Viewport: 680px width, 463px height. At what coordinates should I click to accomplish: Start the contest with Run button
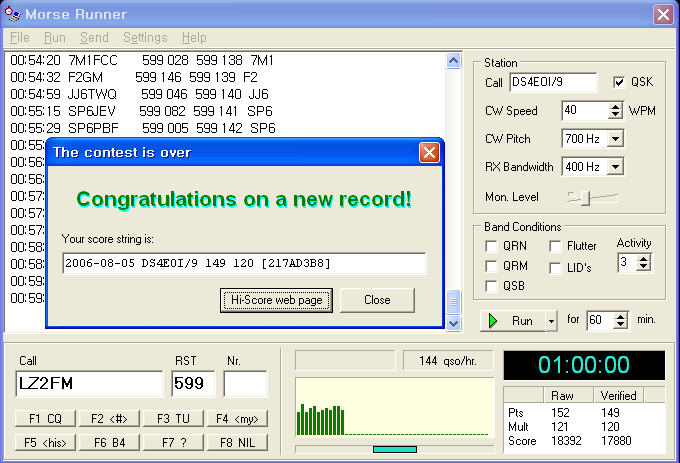click(x=513, y=321)
